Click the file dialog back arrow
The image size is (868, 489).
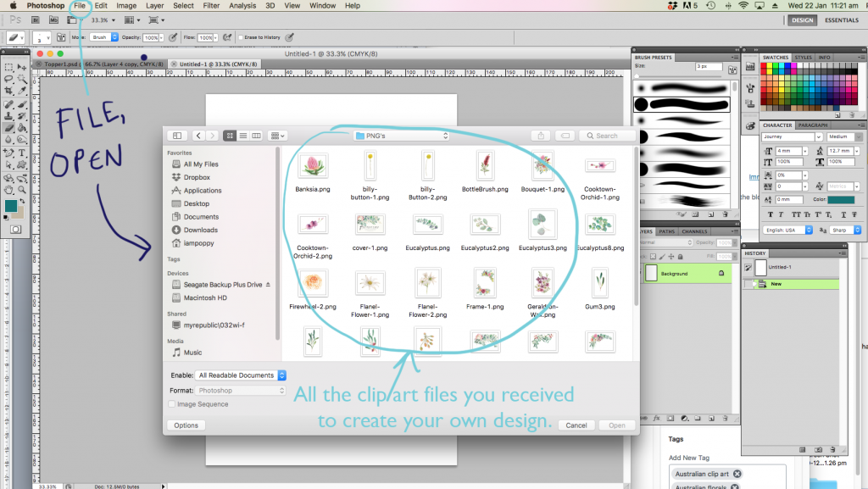pos(198,136)
